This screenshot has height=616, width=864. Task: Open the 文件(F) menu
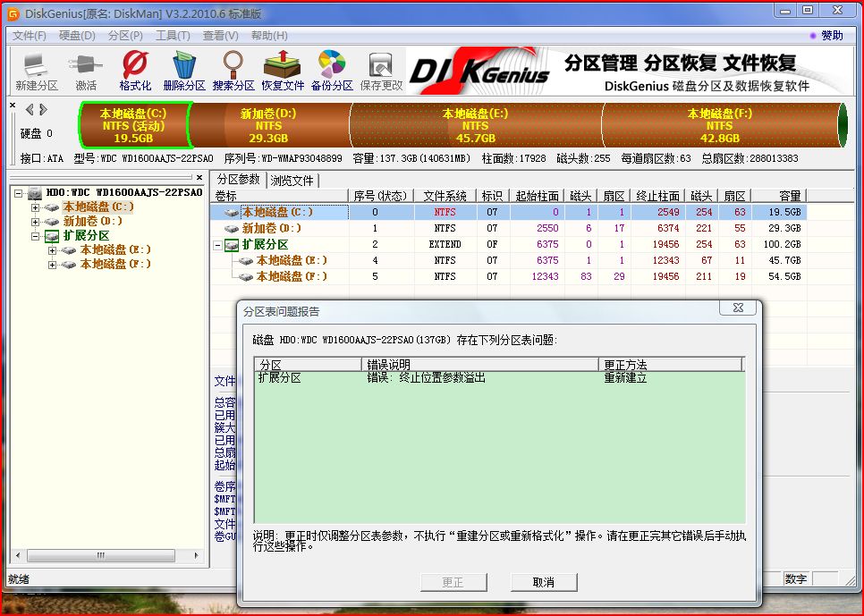tap(30, 36)
